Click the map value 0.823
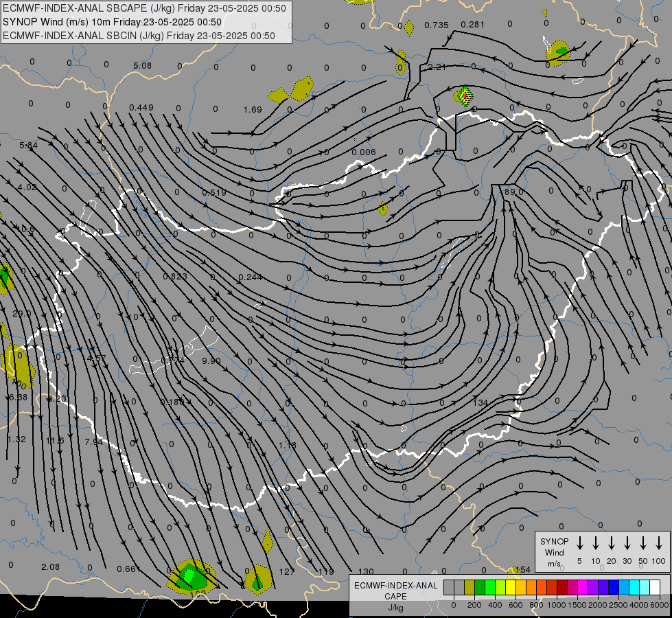 coord(175,276)
